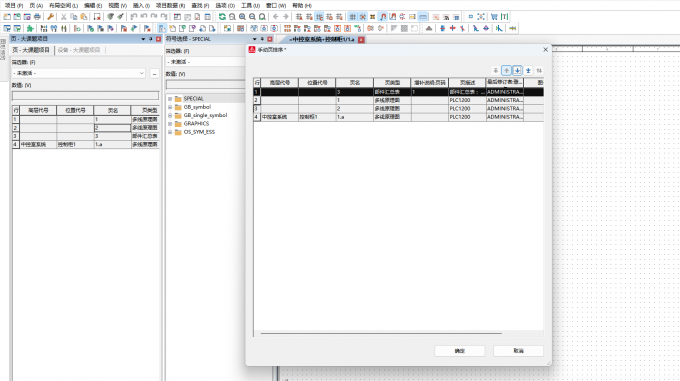
Task: Open the symbol selection panel header dropdown arrow
Action: click(x=255, y=39)
